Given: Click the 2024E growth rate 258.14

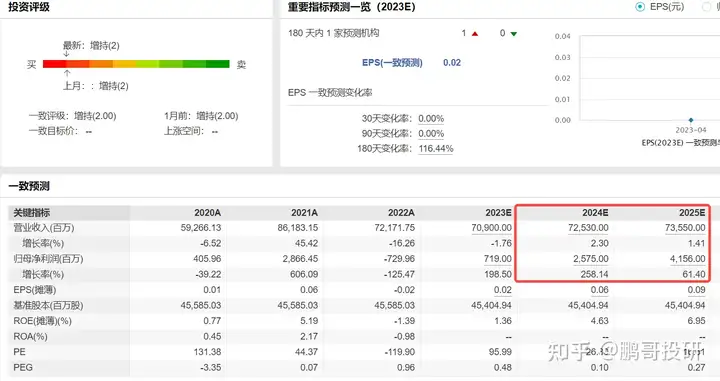Looking at the screenshot, I should point(595,275).
